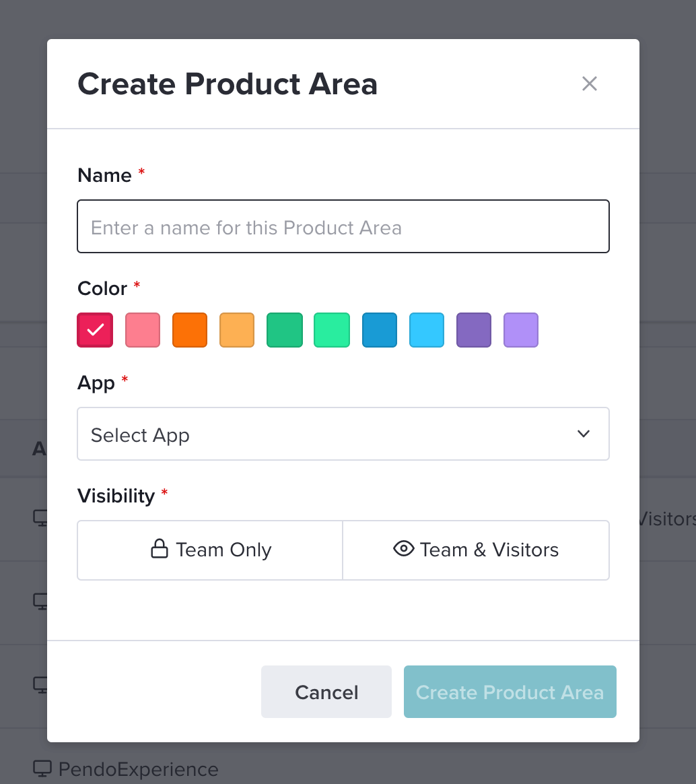Open the Select App dropdown
The height and width of the screenshot is (784, 696).
pyautogui.click(x=343, y=434)
